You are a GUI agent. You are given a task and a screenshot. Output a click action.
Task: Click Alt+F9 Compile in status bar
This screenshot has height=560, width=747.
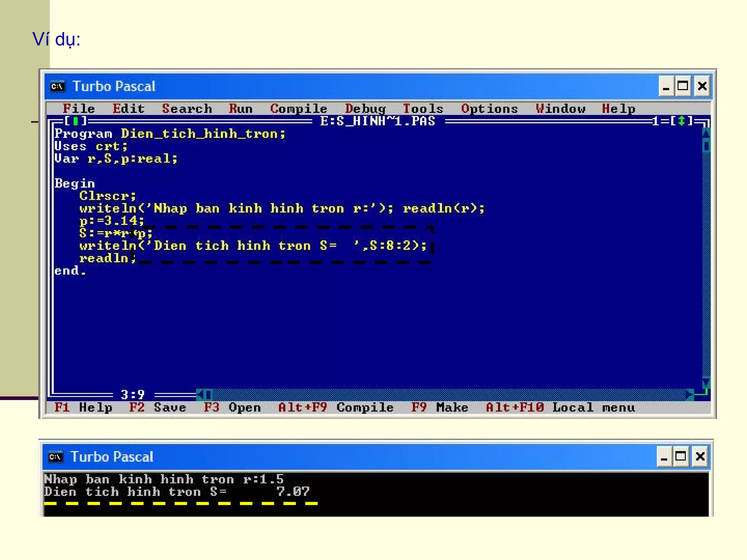[x=336, y=407]
